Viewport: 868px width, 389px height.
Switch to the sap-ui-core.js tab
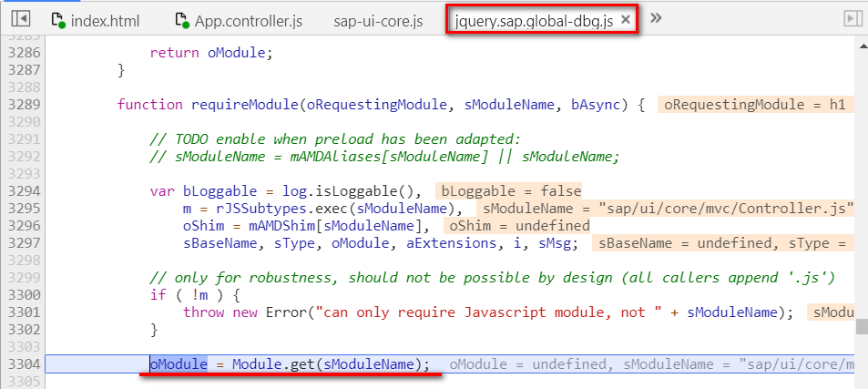(378, 21)
